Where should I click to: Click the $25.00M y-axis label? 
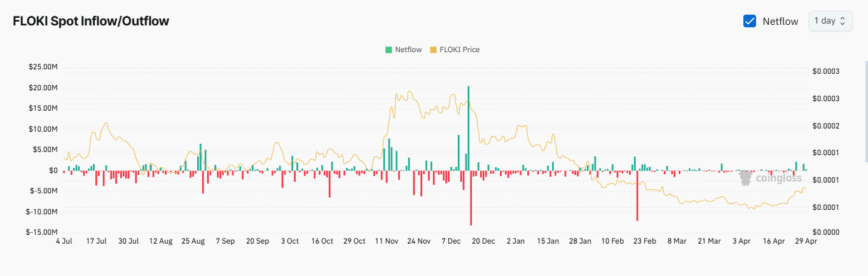coord(43,67)
